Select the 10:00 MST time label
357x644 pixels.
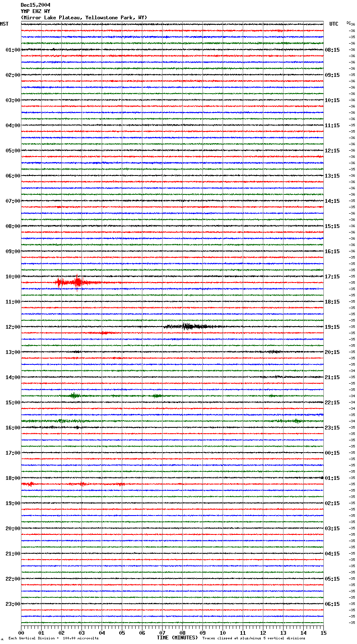click(13, 277)
